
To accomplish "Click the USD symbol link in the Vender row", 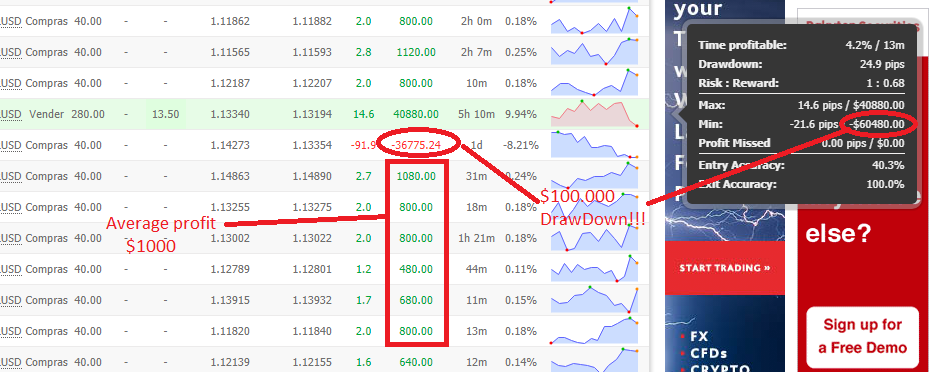I will (11, 114).
